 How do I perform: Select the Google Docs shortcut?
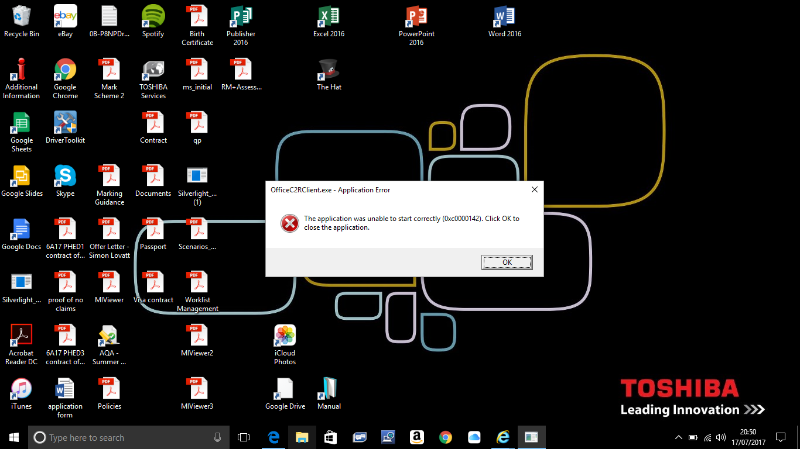coord(21,234)
